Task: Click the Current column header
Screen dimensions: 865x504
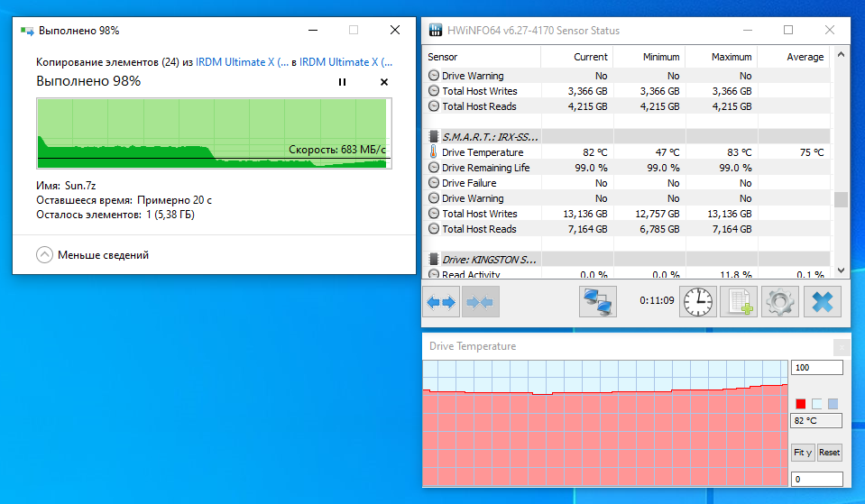Action: tap(577, 57)
